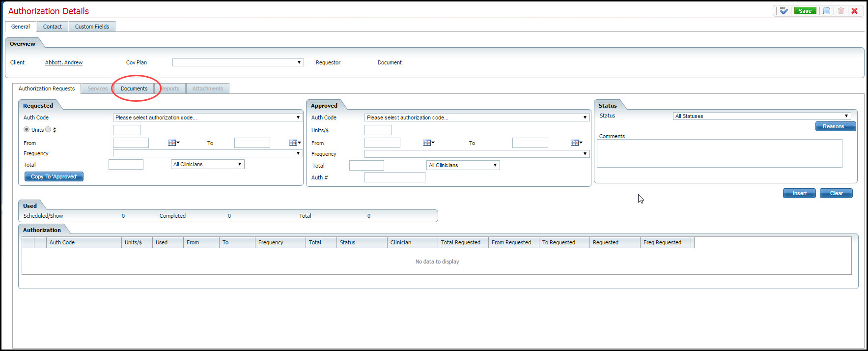Screen dimensions: 868x351
Task: Select the $ radio button
Action: [48, 130]
